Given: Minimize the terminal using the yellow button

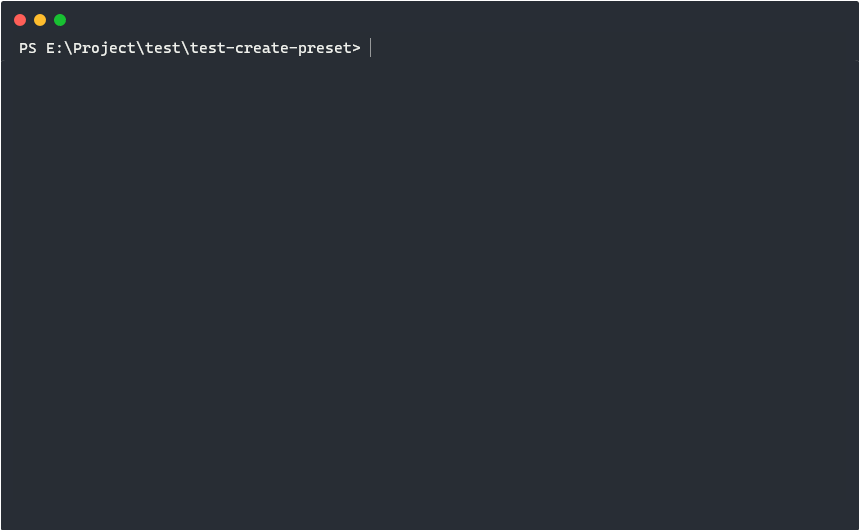Looking at the screenshot, I should 40,20.
